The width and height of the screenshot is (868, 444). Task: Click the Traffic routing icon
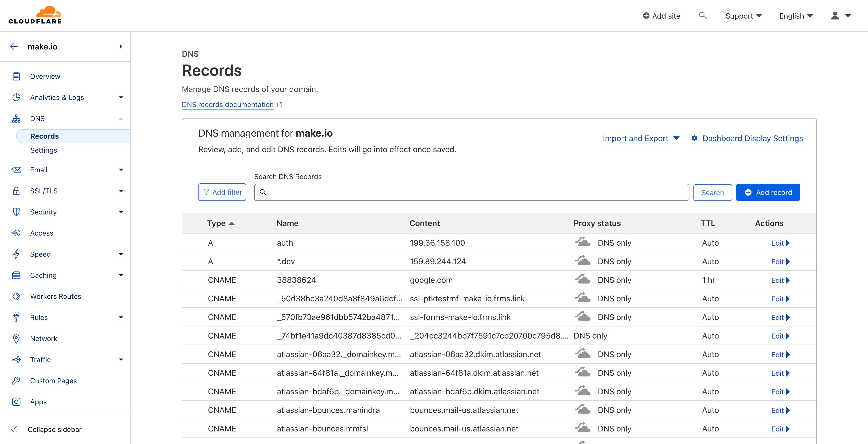pyautogui.click(x=16, y=360)
